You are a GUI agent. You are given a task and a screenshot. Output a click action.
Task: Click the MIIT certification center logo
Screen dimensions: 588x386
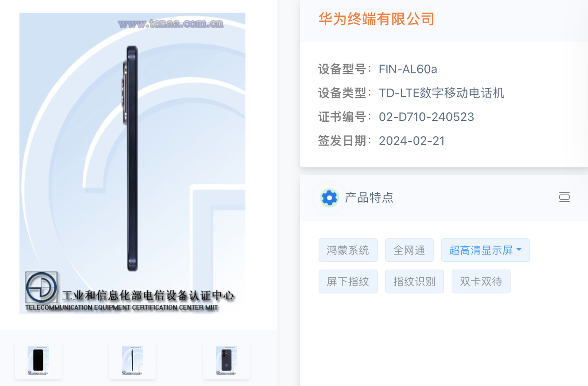pyautogui.click(x=41, y=287)
